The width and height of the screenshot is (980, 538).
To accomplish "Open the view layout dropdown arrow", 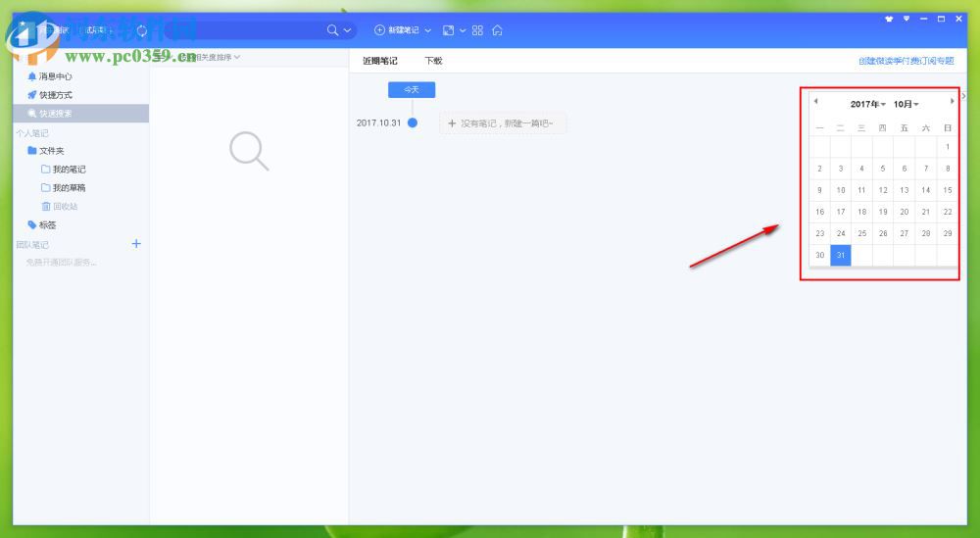I will [x=463, y=30].
